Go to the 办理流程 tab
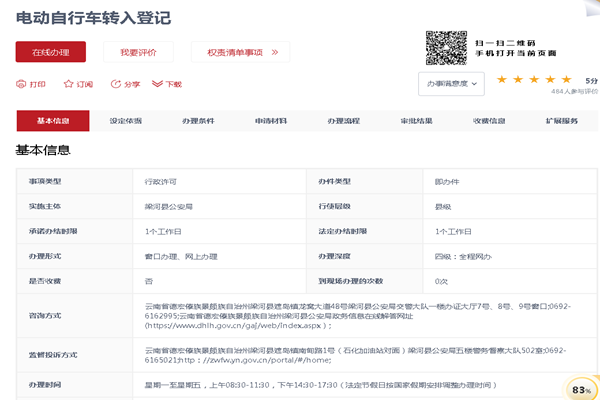 pos(343,121)
